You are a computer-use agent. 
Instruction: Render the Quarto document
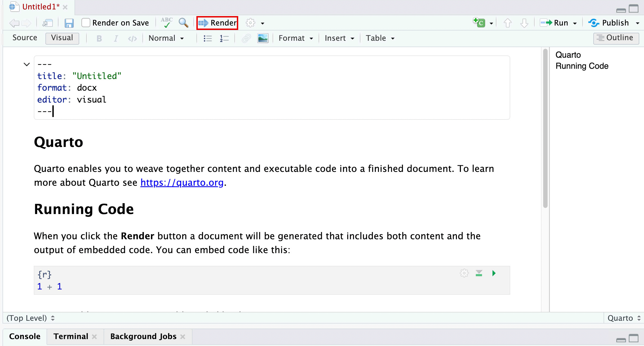[217, 23]
